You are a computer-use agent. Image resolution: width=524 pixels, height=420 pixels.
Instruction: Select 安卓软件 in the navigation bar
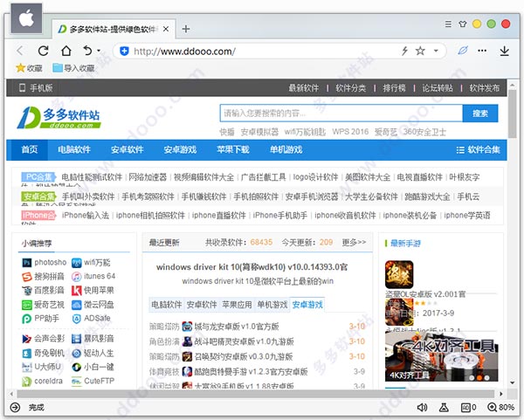127,149
